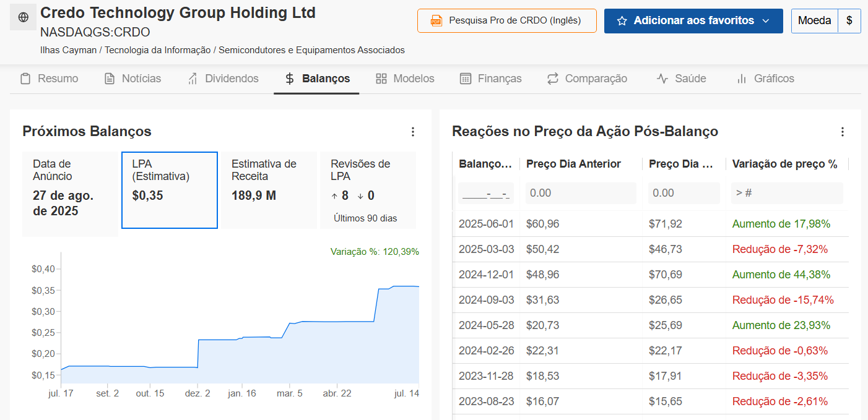Click the 2023-08-23 date cell
The width and height of the screenshot is (868, 420).
click(x=486, y=401)
